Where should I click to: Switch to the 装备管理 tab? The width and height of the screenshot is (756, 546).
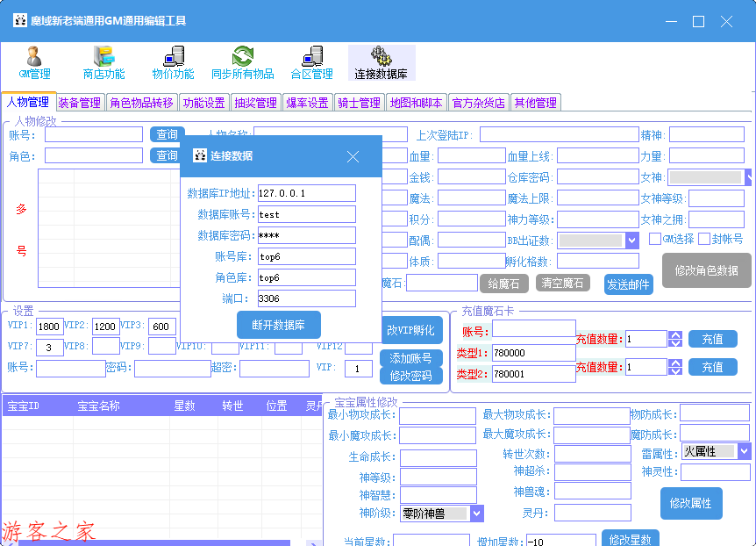coord(79,103)
